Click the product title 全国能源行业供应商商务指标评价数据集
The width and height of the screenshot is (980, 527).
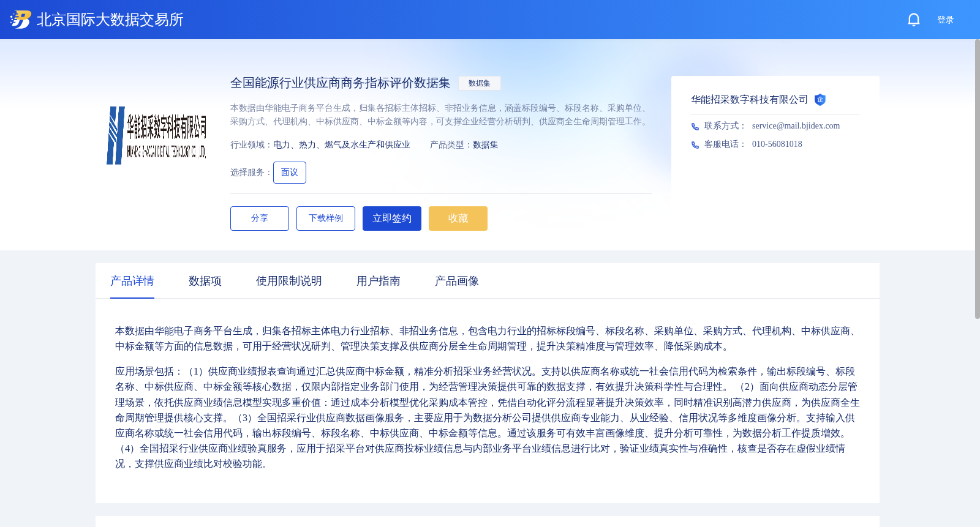(x=341, y=83)
